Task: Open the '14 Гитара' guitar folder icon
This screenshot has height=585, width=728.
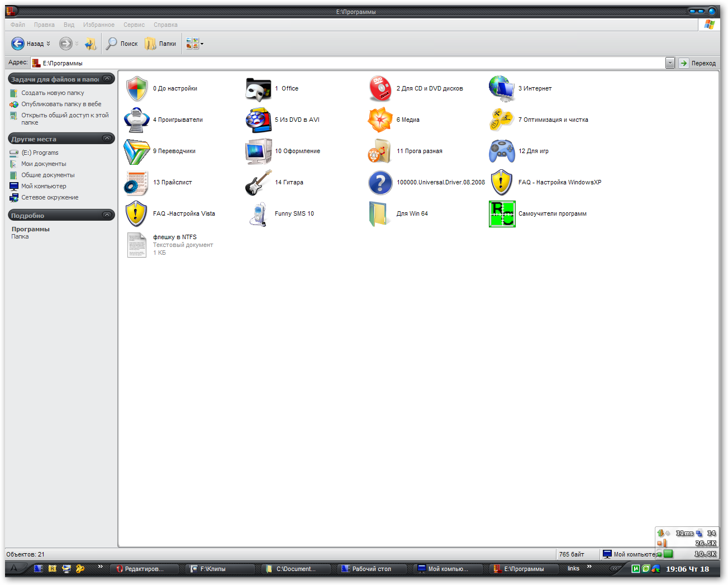Action: point(258,183)
